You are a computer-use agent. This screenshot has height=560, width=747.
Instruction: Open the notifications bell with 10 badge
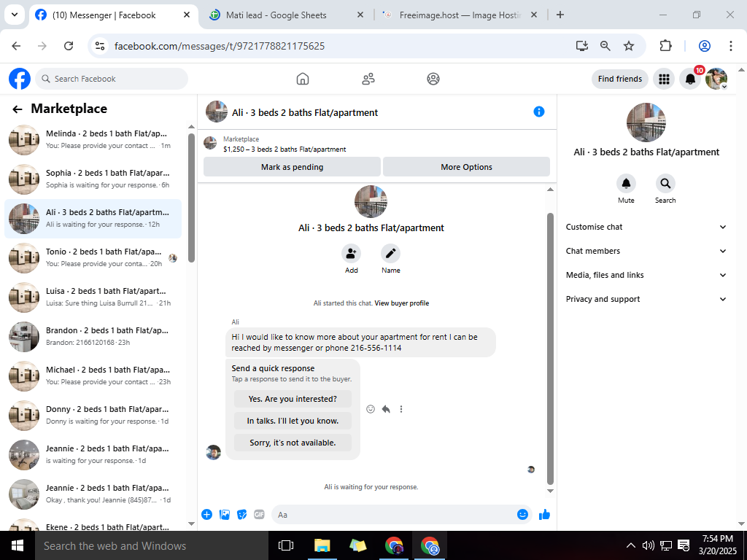click(690, 79)
